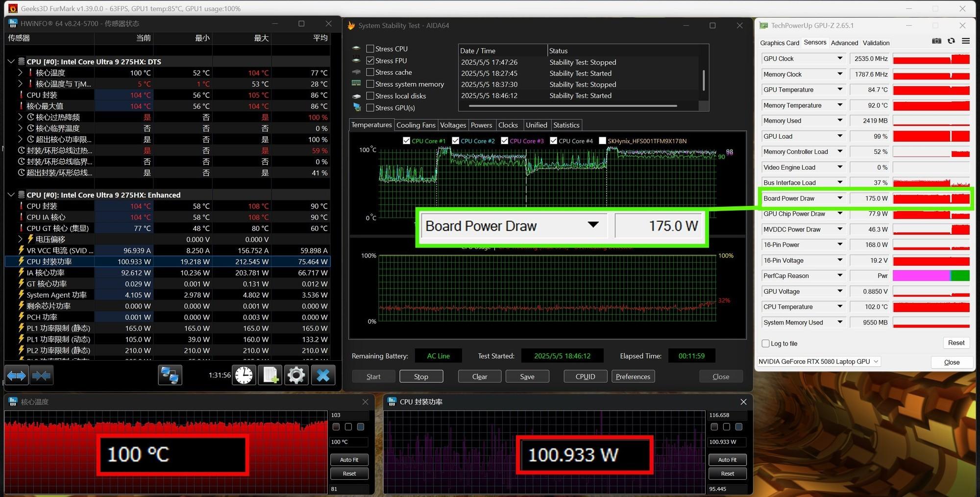Uncheck Stress FPU checkbox

370,60
